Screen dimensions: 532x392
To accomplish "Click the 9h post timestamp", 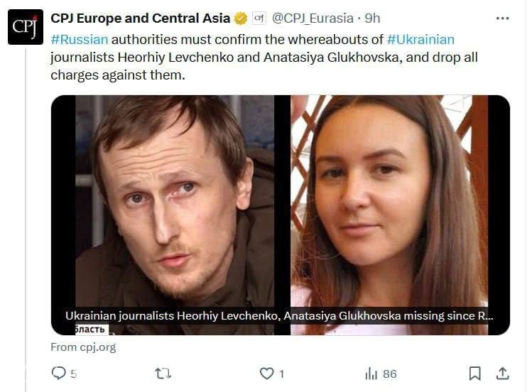I will [x=372, y=18].
